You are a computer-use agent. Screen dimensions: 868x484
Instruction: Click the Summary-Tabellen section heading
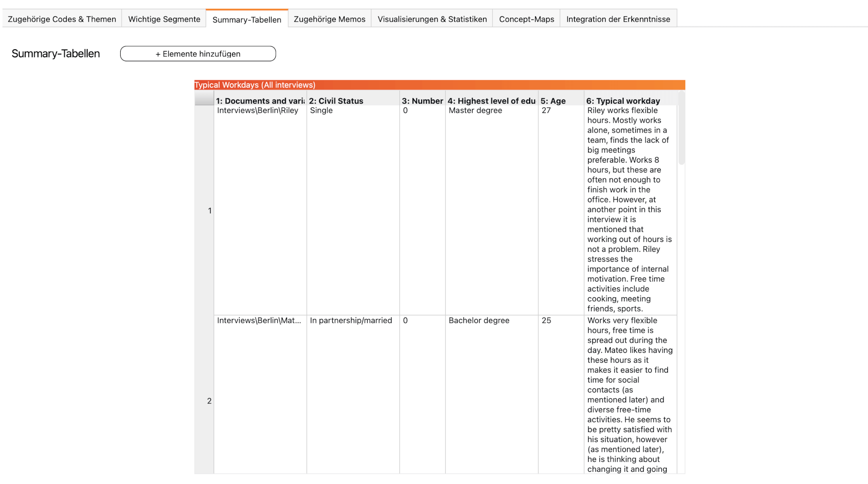tap(56, 54)
